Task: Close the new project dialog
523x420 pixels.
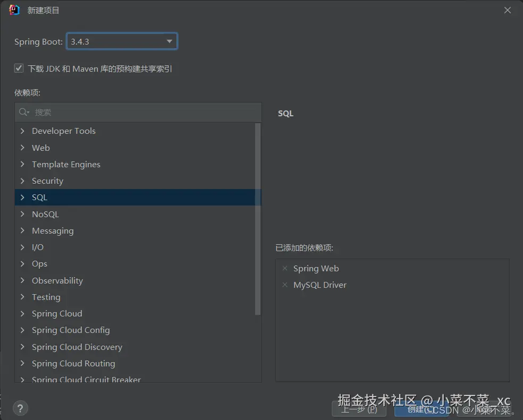Action: tap(508, 10)
